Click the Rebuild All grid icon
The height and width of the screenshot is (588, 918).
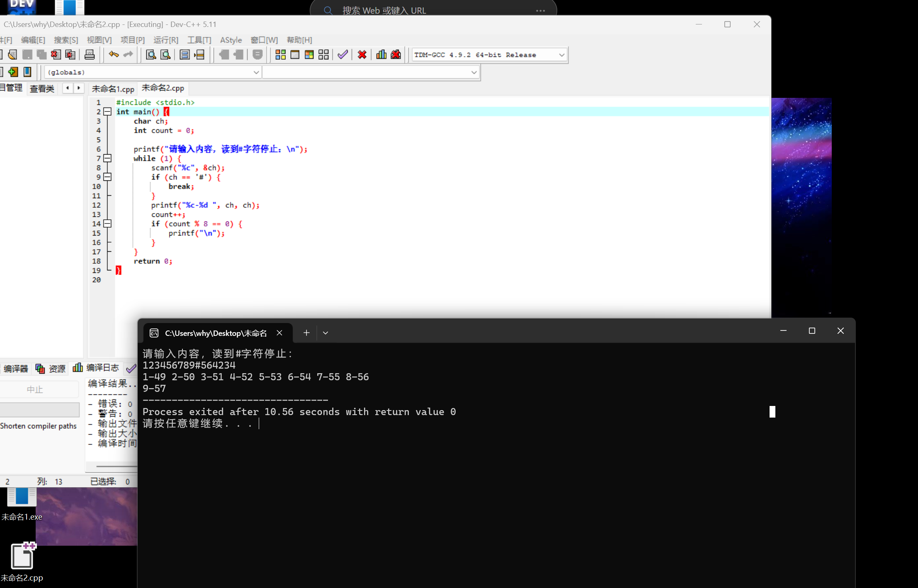point(323,55)
